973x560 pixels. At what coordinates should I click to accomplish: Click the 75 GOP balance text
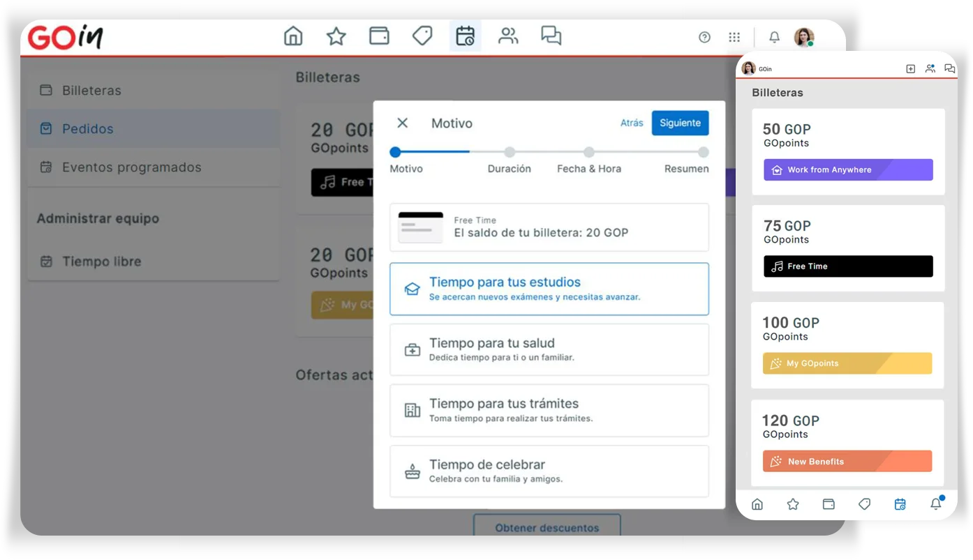[x=787, y=226]
